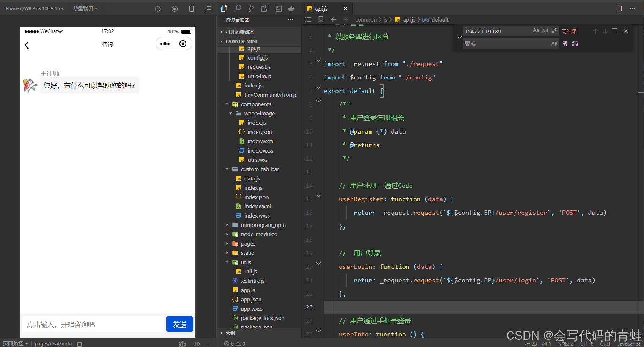Open the iPhone 6/7/8 Plus device dropdown
Viewport: 644px width, 347px height.
pos(34,8)
